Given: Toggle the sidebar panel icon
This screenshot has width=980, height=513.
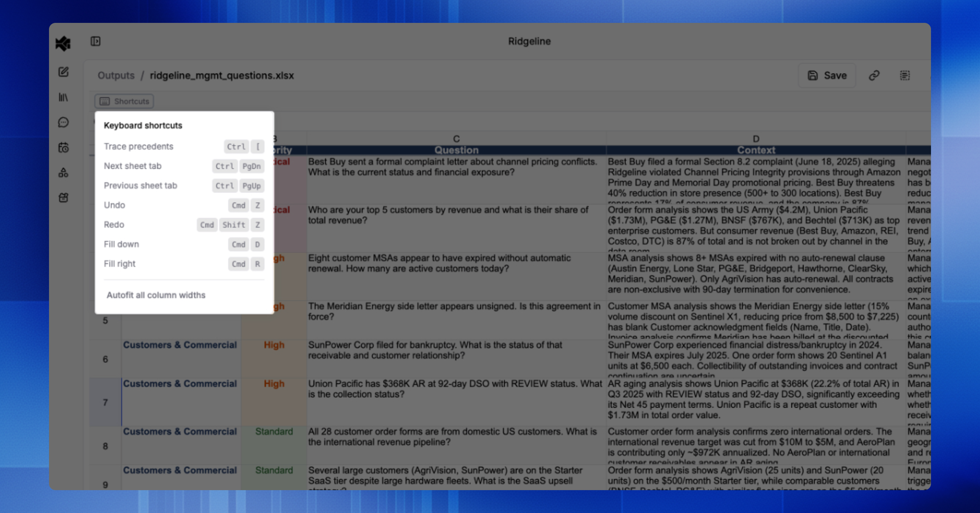Looking at the screenshot, I should click(96, 41).
